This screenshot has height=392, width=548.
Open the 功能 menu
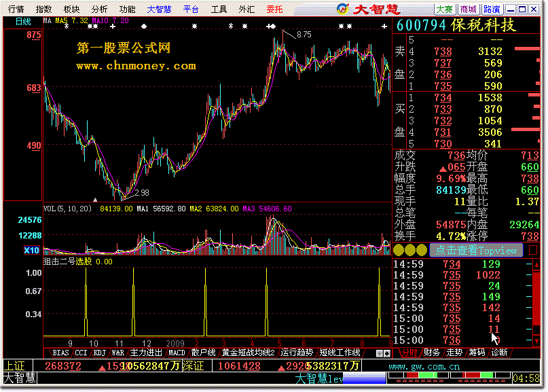click(x=127, y=9)
